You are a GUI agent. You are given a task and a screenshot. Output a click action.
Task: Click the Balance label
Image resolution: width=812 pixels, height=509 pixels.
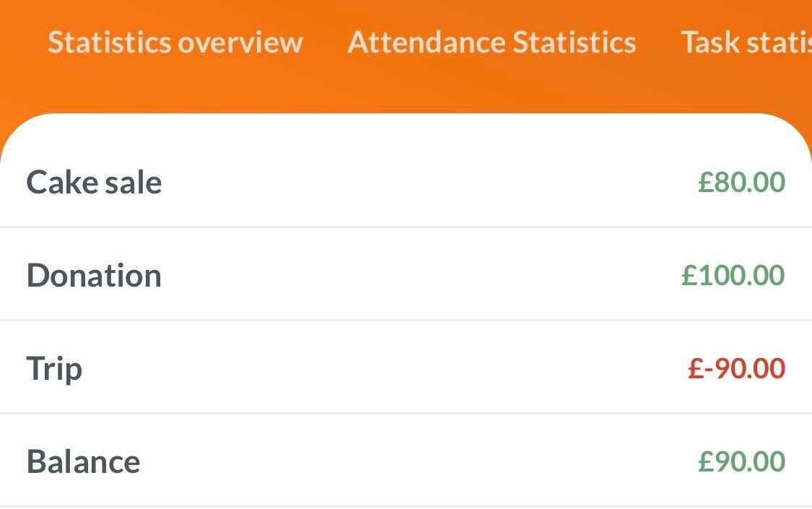(x=83, y=461)
